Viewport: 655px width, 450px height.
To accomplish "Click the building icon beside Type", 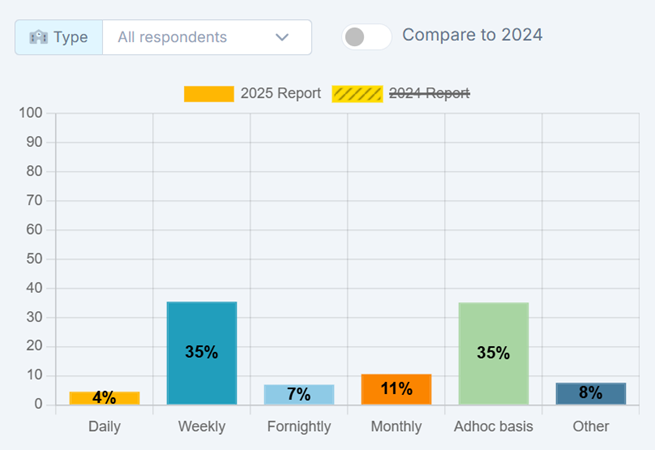I will tap(39, 37).
